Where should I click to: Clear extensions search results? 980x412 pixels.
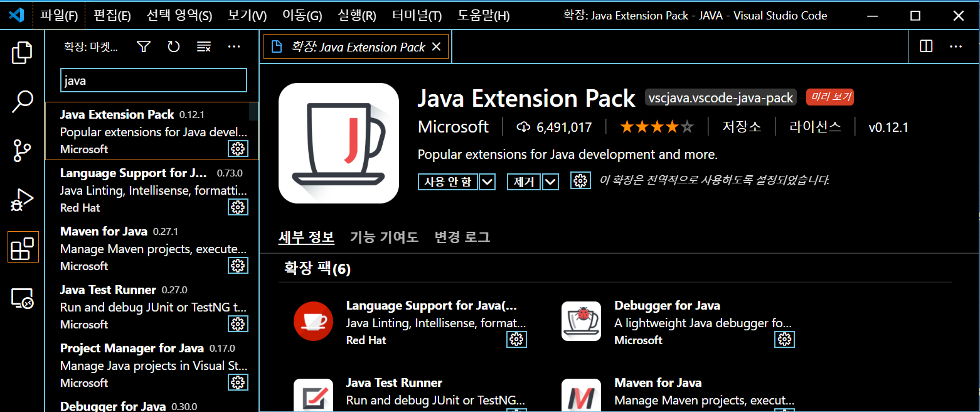[x=204, y=46]
